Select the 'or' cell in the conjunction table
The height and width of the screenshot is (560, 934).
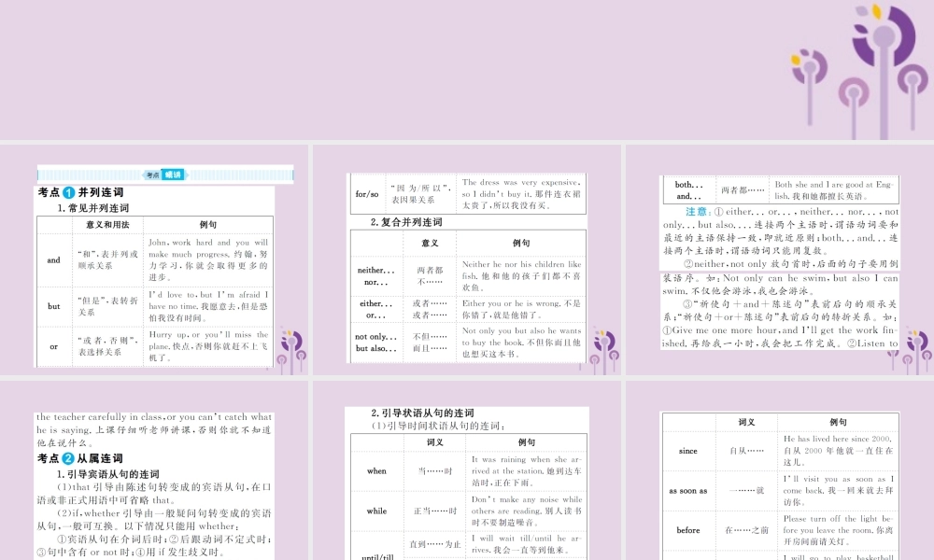click(53, 346)
